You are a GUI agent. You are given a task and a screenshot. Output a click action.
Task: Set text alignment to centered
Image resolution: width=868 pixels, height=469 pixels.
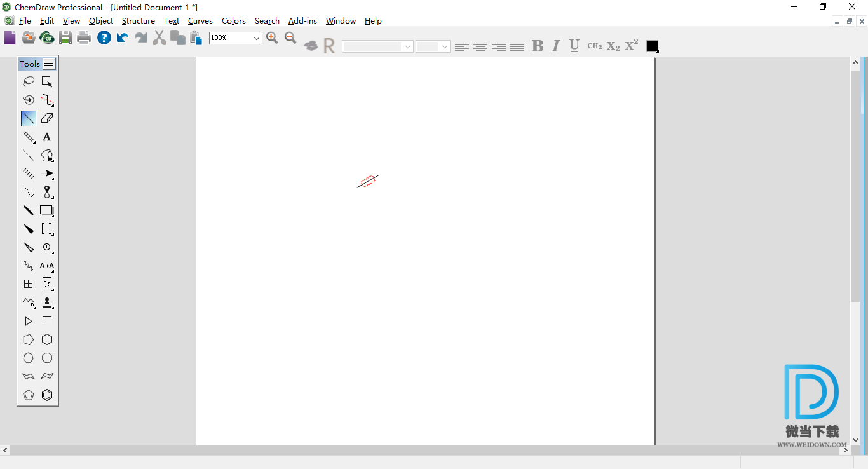(x=480, y=46)
